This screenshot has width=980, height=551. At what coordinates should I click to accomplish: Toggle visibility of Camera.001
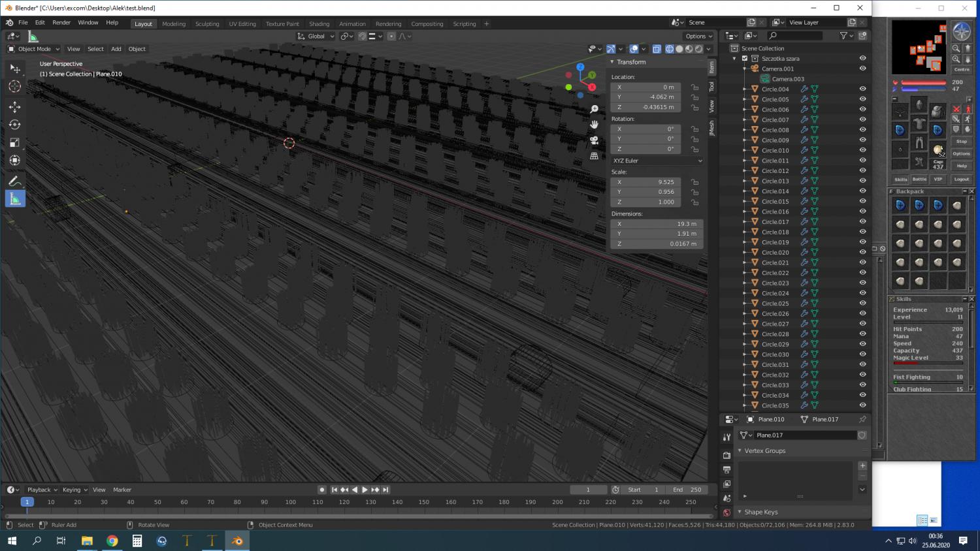click(x=862, y=69)
